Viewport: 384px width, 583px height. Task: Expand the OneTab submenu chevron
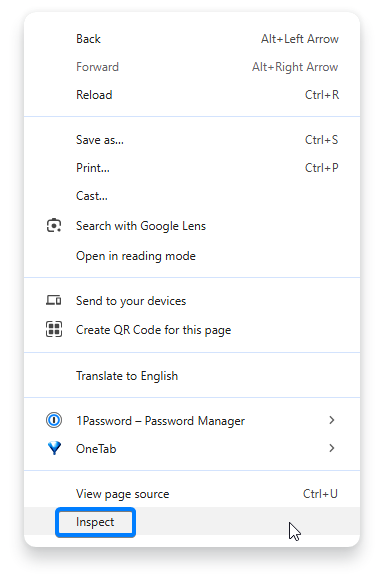[332, 448]
